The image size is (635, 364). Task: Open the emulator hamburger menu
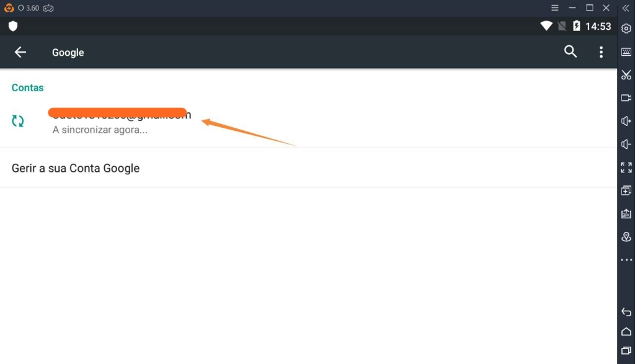tap(555, 7)
